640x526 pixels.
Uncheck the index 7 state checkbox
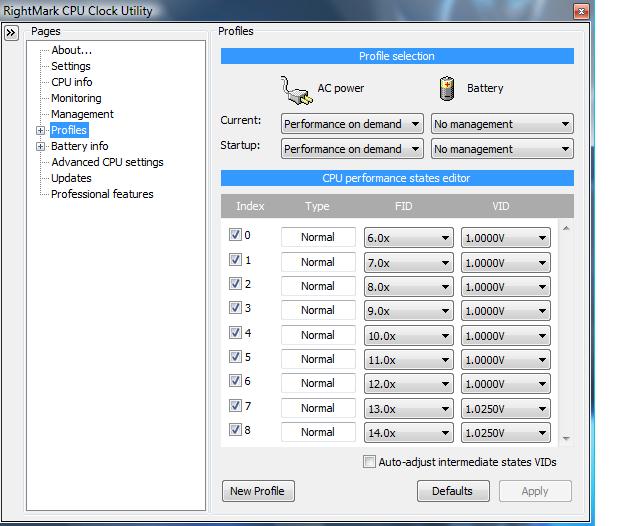coord(235,405)
